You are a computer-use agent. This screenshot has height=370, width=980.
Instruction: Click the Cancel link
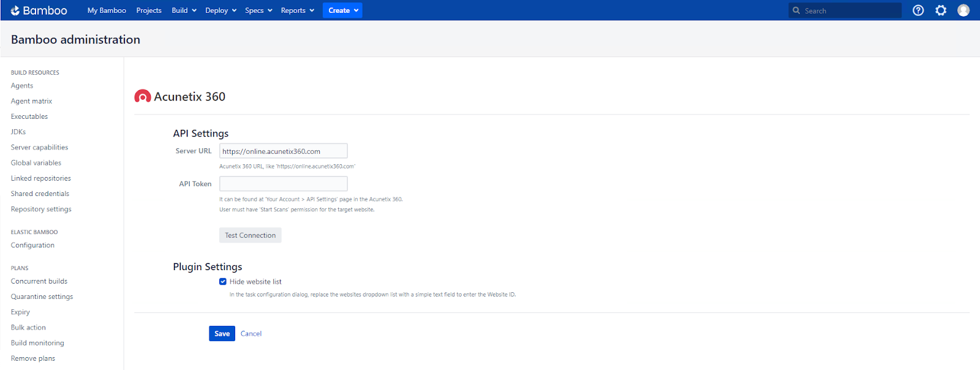click(251, 334)
